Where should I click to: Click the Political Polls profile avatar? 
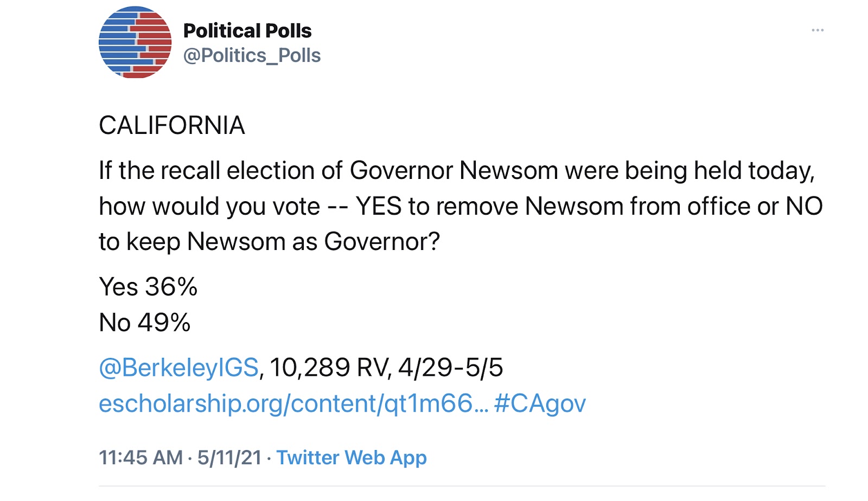click(x=135, y=43)
